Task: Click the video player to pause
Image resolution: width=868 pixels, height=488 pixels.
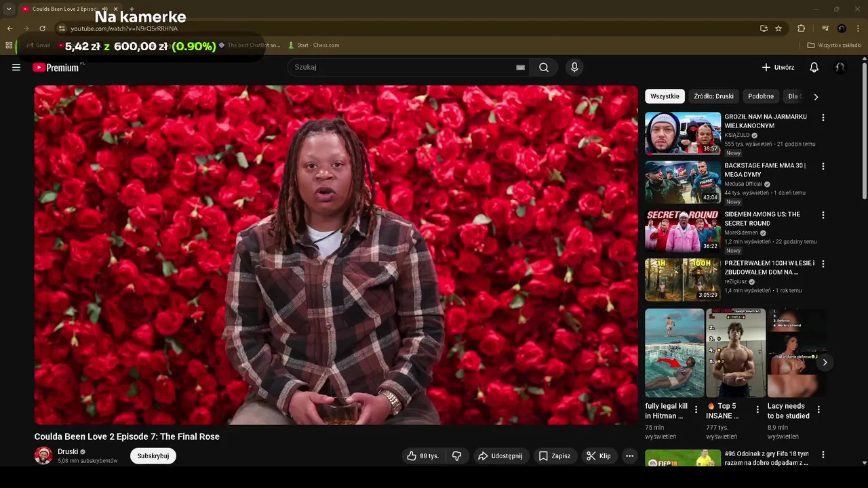Action: pyautogui.click(x=336, y=255)
